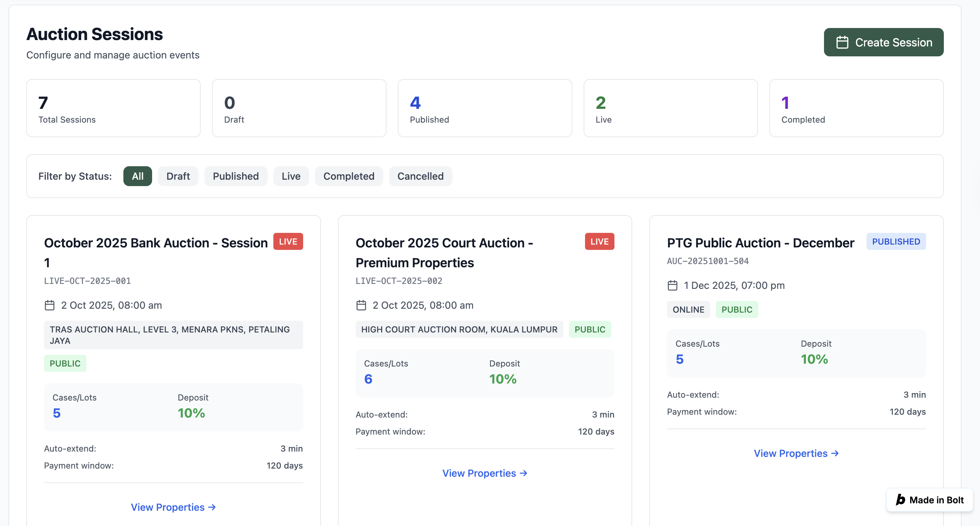Click the Completed count stat card
980x526 pixels.
pos(856,108)
